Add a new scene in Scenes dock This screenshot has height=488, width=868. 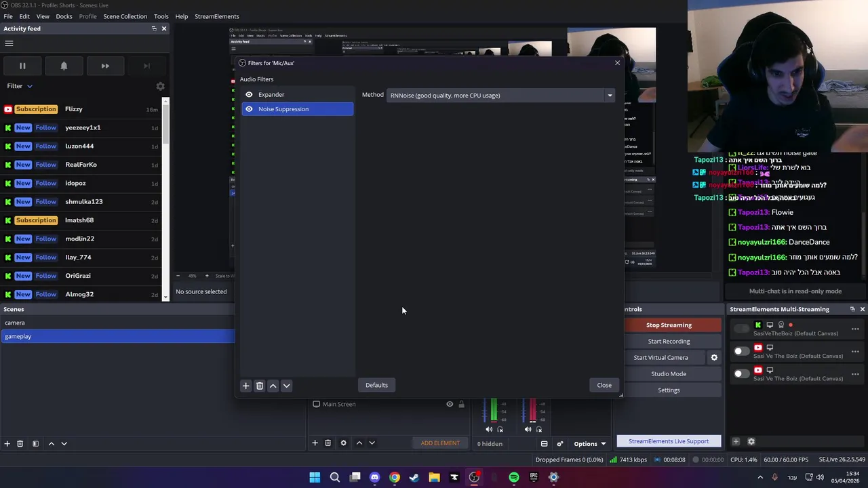coord(7,443)
